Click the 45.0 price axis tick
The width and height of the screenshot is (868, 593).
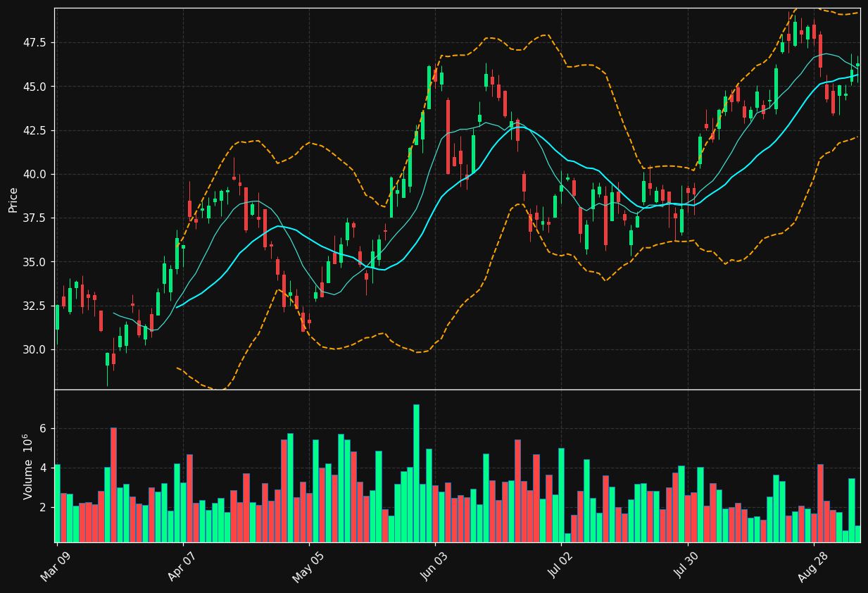(34, 87)
